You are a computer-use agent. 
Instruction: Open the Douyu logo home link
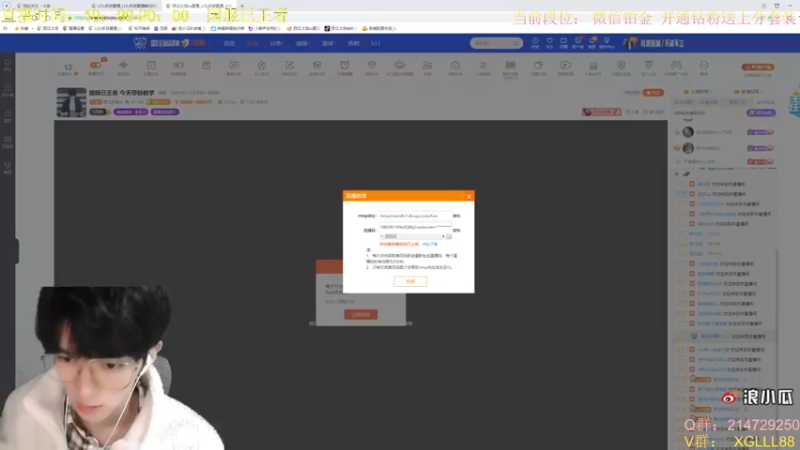(x=168, y=43)
